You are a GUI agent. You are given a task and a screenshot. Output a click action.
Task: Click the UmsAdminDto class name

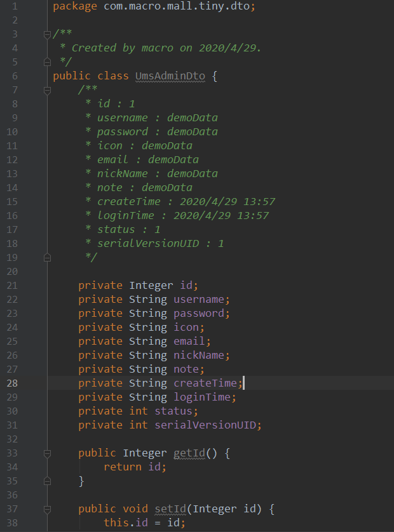[x=170, y=76]
